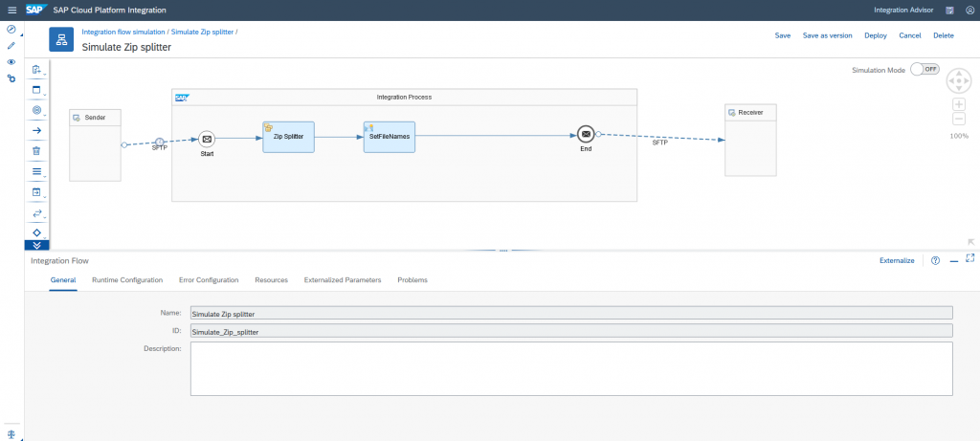Go to Simulate Zip splitter breadcrumb
980x441 pixels.
(x=202, y=32)
